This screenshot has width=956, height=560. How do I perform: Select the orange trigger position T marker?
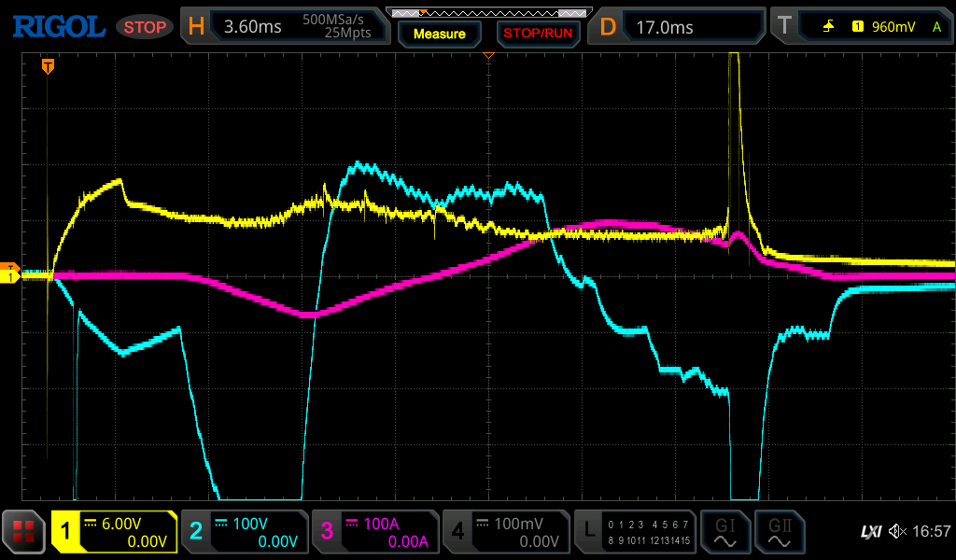click(x=48, y=66)
